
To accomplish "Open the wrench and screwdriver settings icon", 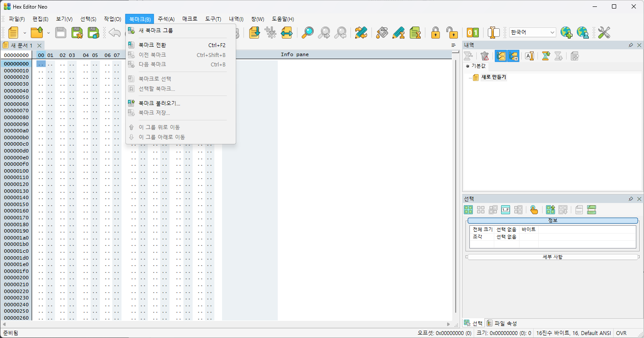I will (604, 33).
